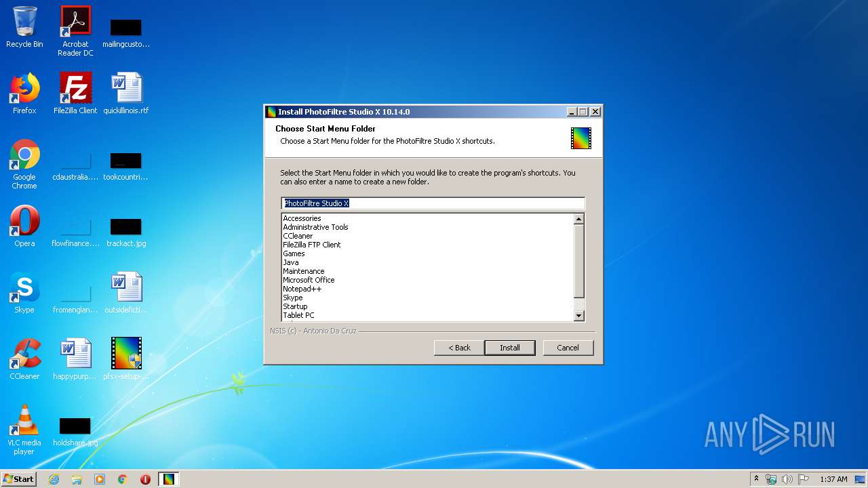Image resolution: width=868 pixels, height=488 pixels.
Task: Open Internet Explorer in taskbar
Action: [x=54, y=479]
